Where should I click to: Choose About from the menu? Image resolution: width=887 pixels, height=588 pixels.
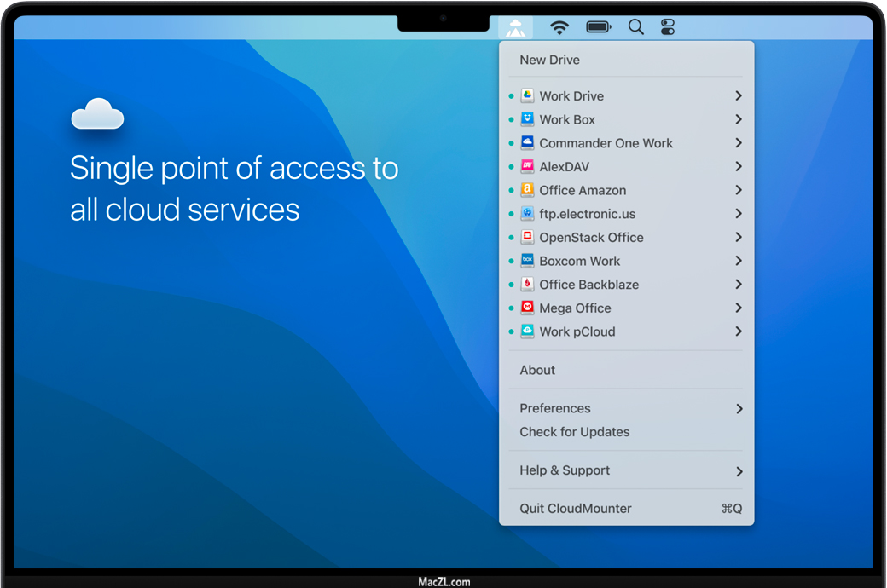[537, 371]
